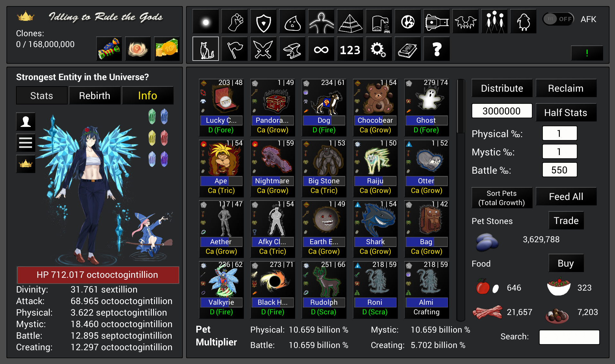Screen dimensions: 615x364
Task: Click the red HP bar
Action: click(x=98, y=275)
